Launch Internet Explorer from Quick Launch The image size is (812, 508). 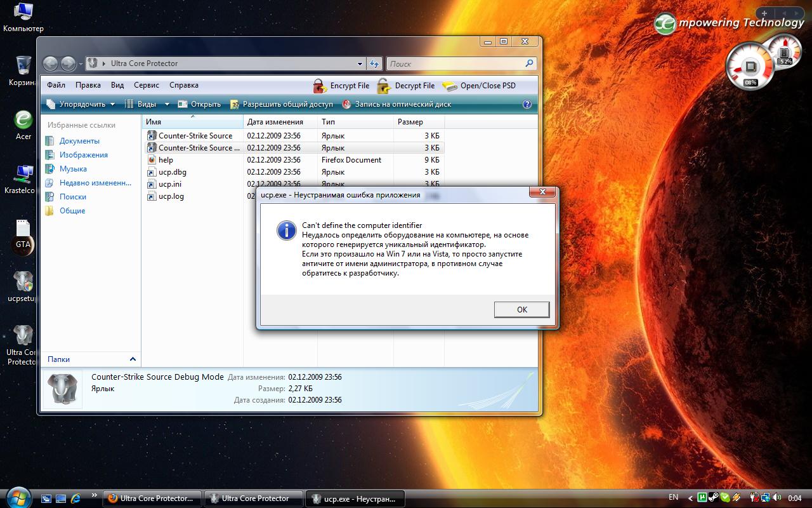76,498
